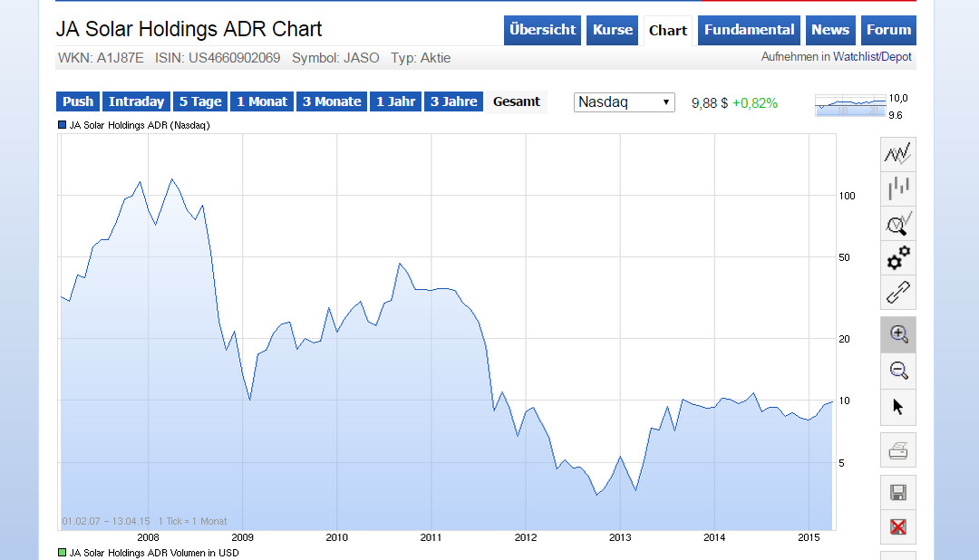Open chart settings gears icon
This screenshot has height=560, width=979.
click(898, 258)
